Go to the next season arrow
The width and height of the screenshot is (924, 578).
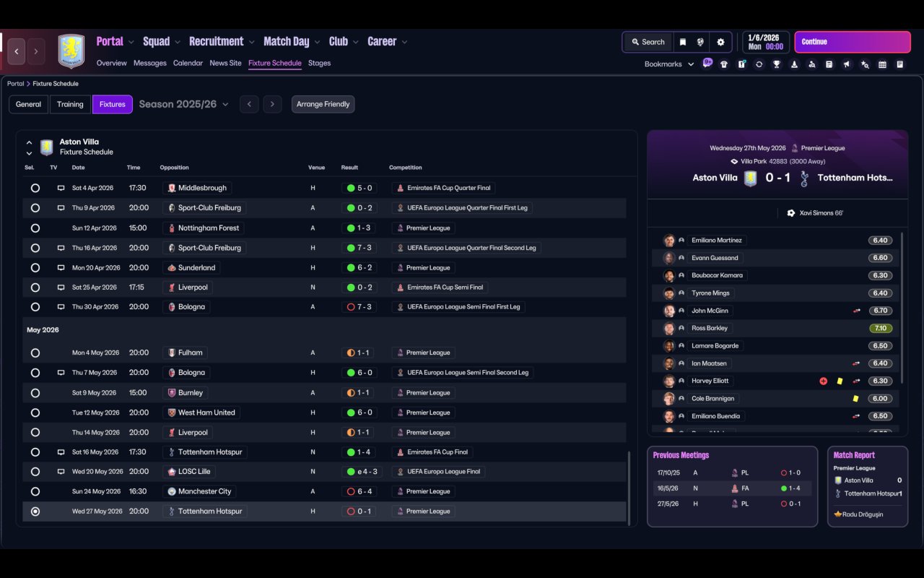tap(272, 104)
